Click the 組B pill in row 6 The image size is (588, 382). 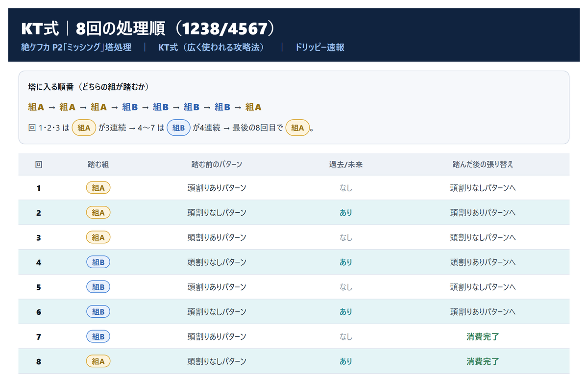98,312
